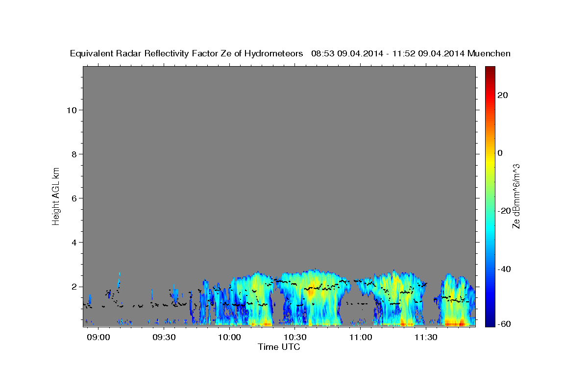Click the '09:00' time tick label
Viewport: 588px width, 392px height.
[x=98, y=337]
